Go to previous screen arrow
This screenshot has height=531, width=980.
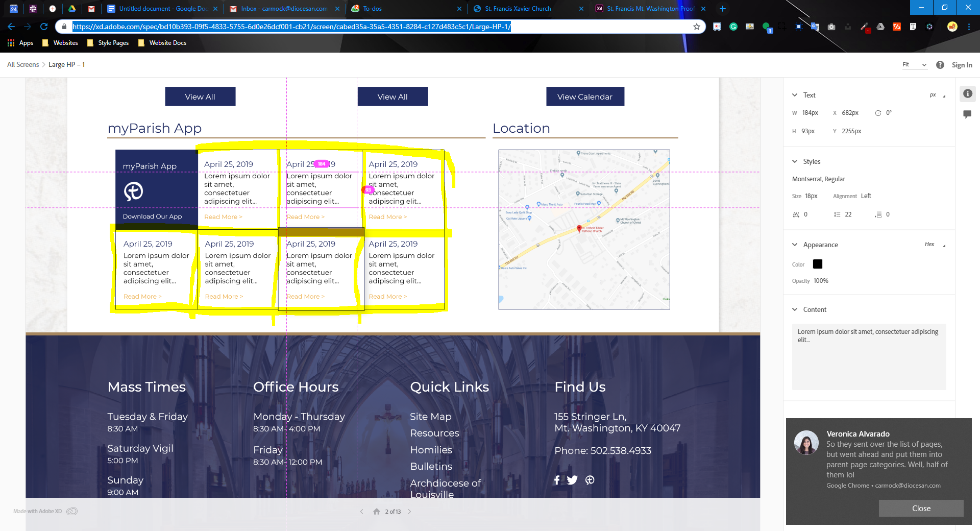point(362,512)
